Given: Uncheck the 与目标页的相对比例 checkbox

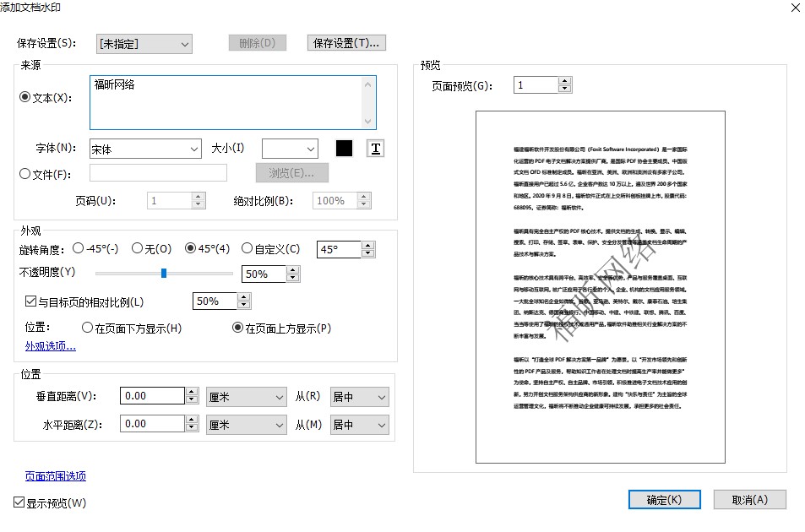Looking at the screenshot, I should point(31,301).
